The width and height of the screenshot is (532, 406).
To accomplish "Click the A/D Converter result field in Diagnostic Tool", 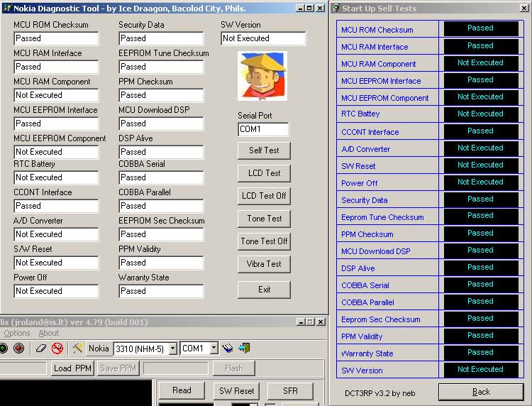I will point(56,234).
